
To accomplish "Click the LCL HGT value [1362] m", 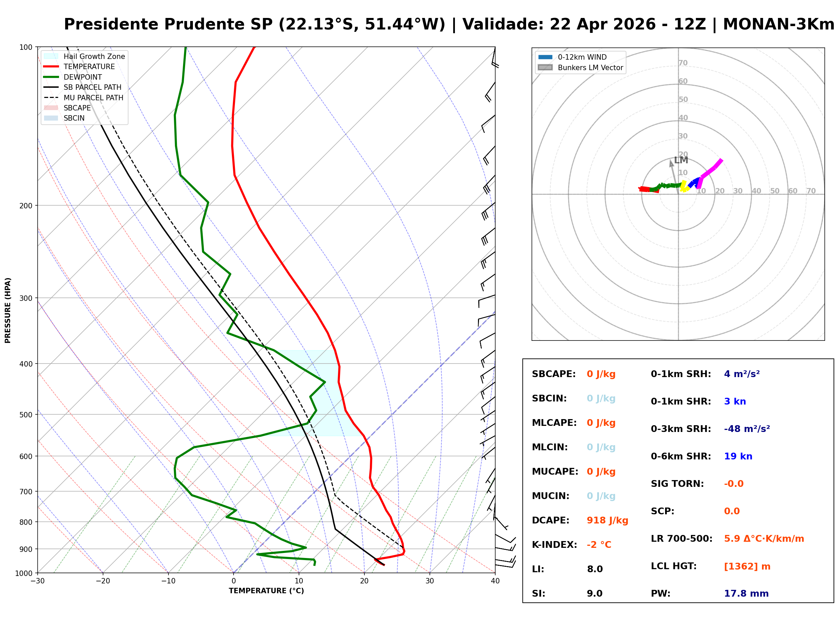I will (x=747, y=567).
